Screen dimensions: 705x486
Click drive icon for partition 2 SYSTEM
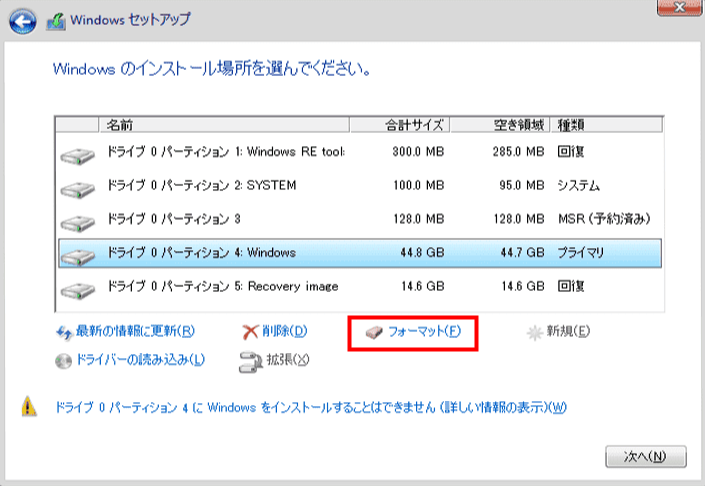pyautogui.click(x=77, y=190)
